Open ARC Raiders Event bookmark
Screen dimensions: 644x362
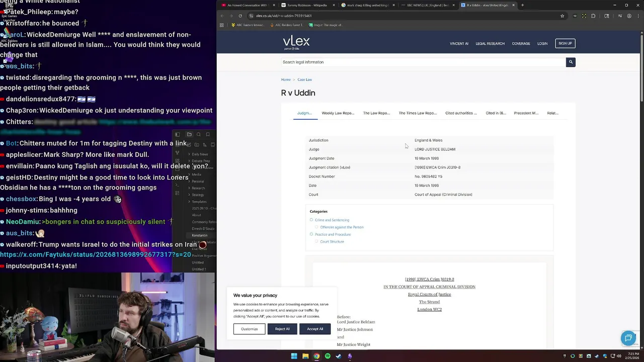[x=288, y=25]
